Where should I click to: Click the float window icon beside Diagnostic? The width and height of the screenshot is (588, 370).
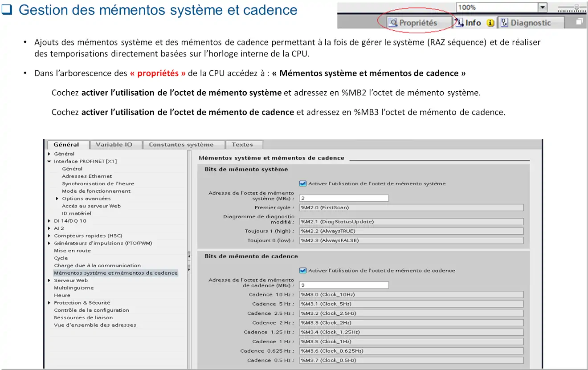pos(579,21)
